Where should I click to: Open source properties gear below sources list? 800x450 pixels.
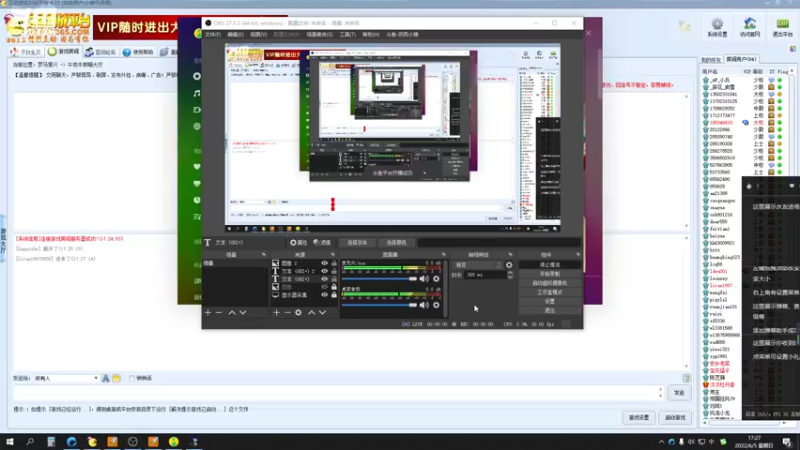pos(298,312)
